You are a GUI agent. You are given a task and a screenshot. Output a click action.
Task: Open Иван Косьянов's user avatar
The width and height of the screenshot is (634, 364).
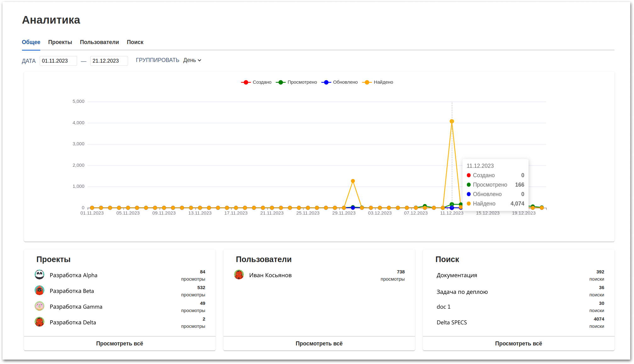point(239,275)
